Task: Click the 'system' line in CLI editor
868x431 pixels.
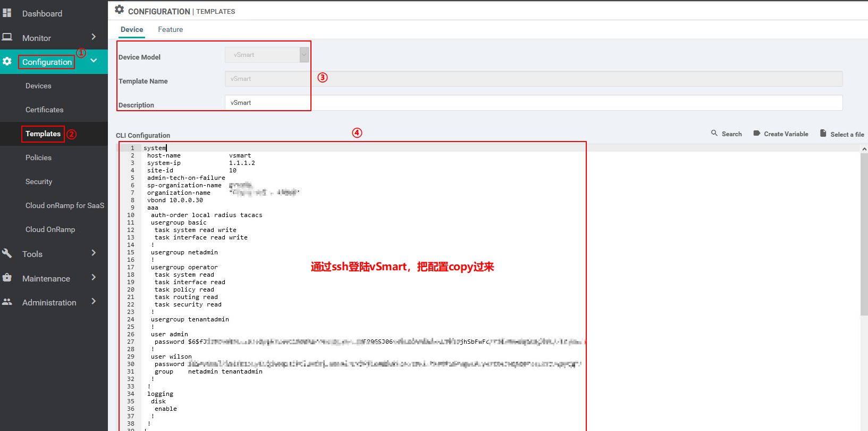Action: click(155, 148)
